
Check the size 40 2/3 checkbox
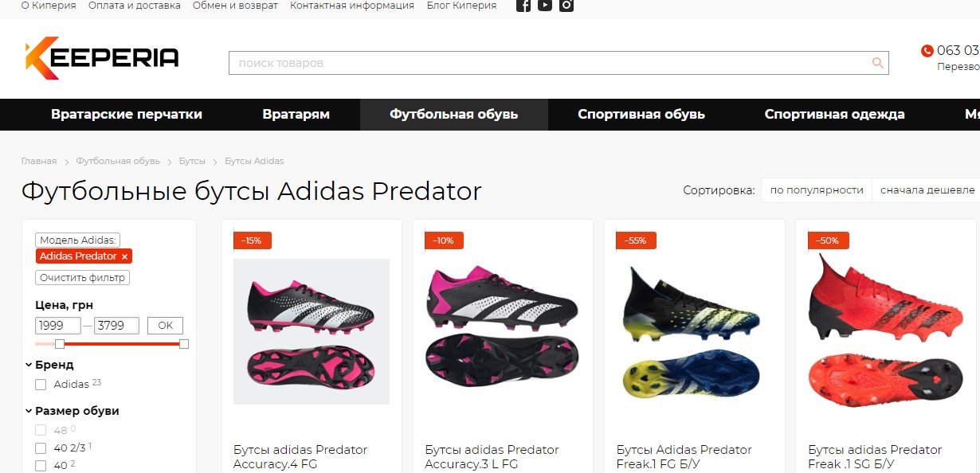tap(41, 448)
